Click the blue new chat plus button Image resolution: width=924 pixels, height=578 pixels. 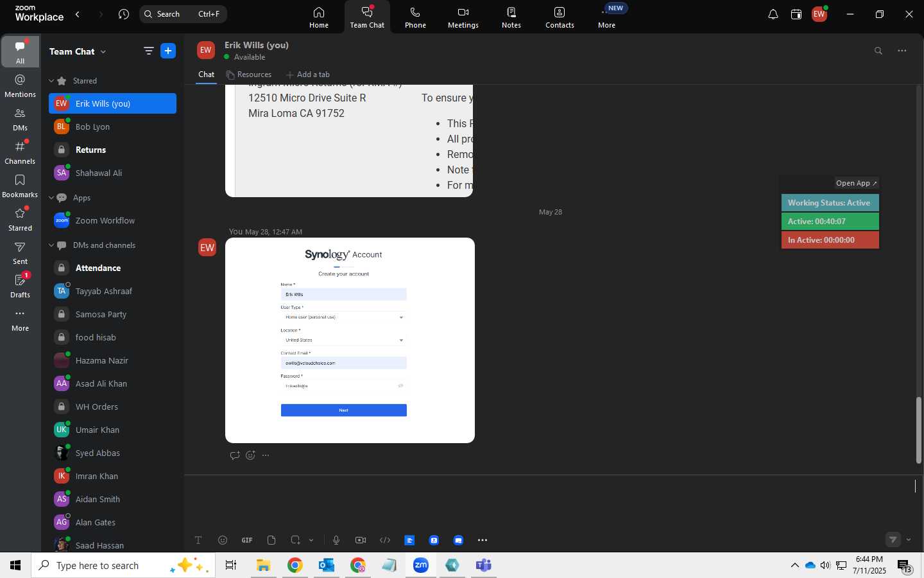(x=168, y=51)
